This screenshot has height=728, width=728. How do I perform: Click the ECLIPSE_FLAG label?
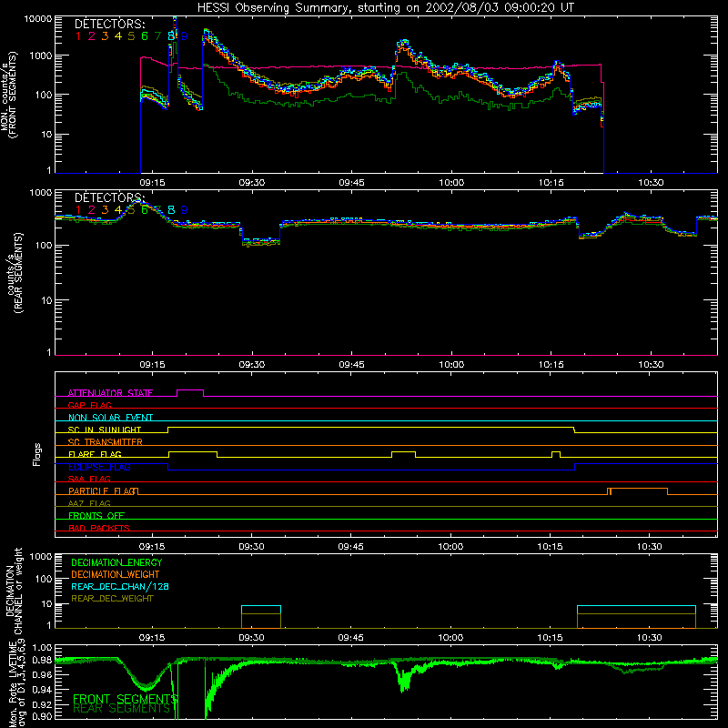click(99, 467)
